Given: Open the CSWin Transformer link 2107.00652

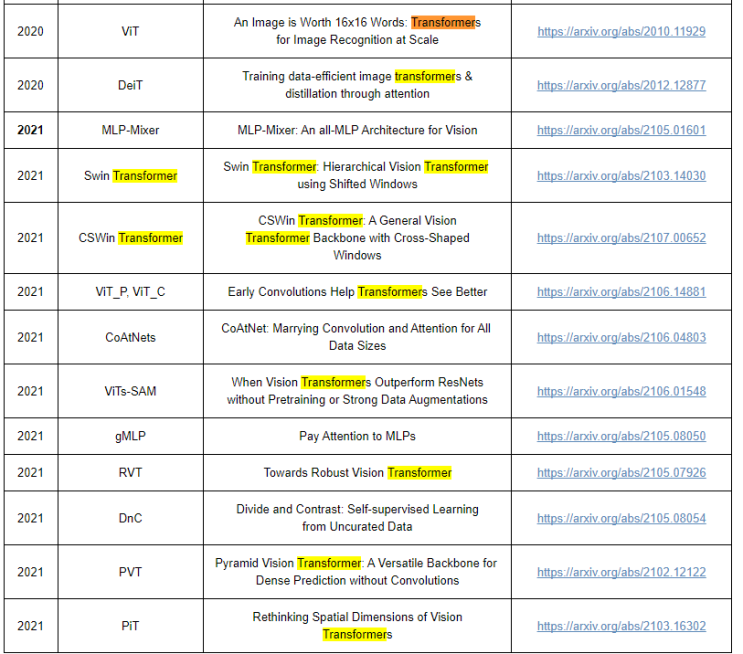Looking at the screenshot, I should click(621, 238).
